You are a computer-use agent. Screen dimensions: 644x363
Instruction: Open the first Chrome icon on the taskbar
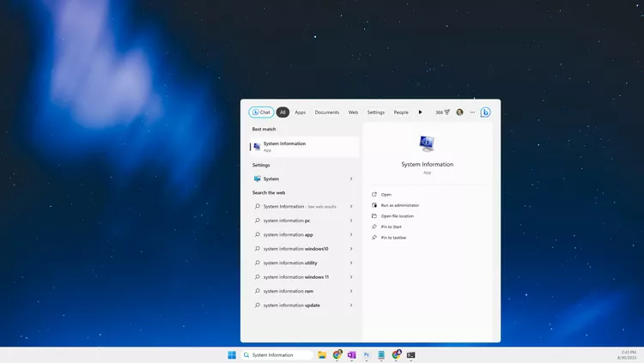337,354
